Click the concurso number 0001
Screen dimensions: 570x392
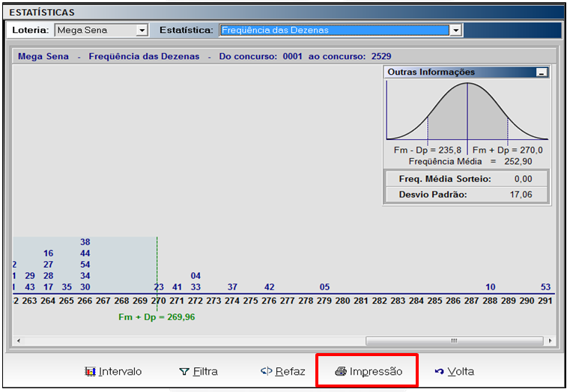(293, 57)
